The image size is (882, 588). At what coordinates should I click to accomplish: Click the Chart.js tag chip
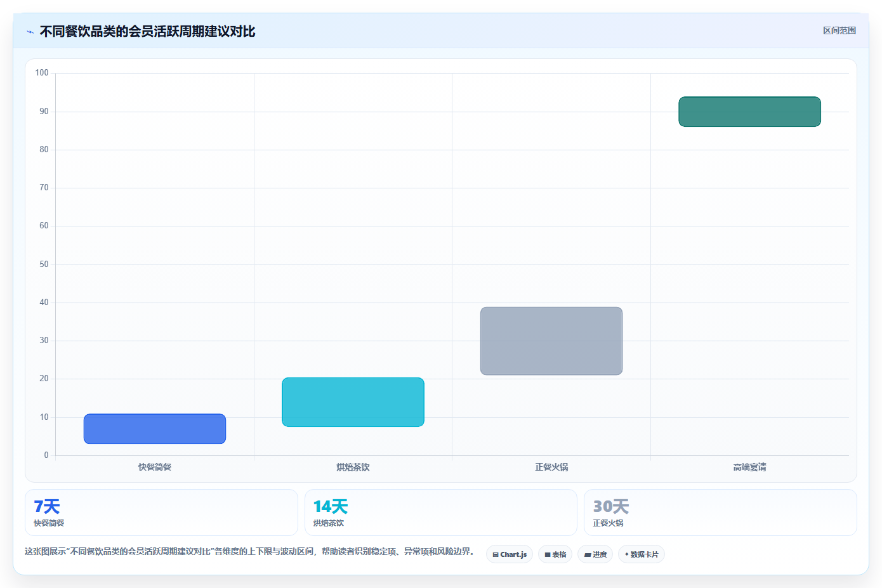pos(510,554)
